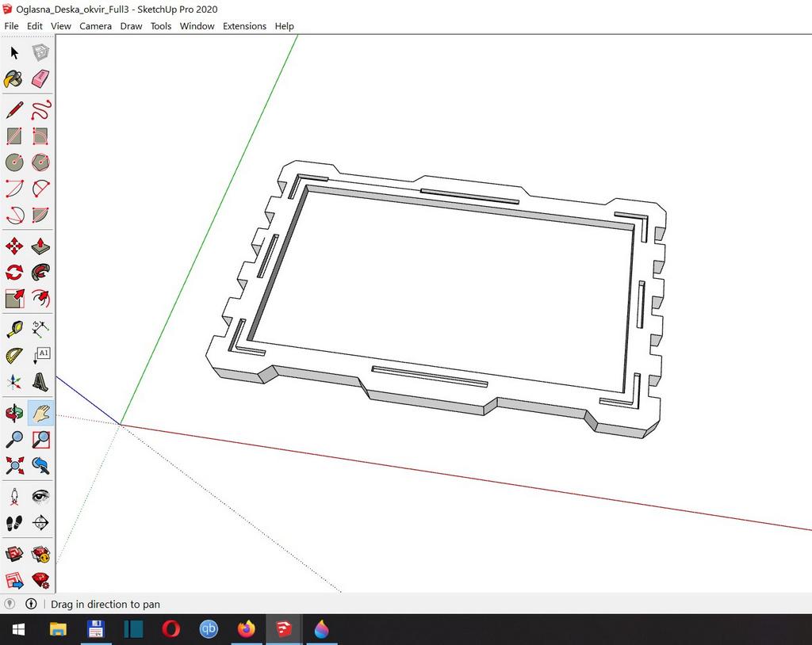812x645 pixels.
Task: Open File Explorer from the taskbar
Action: point(57,629)
